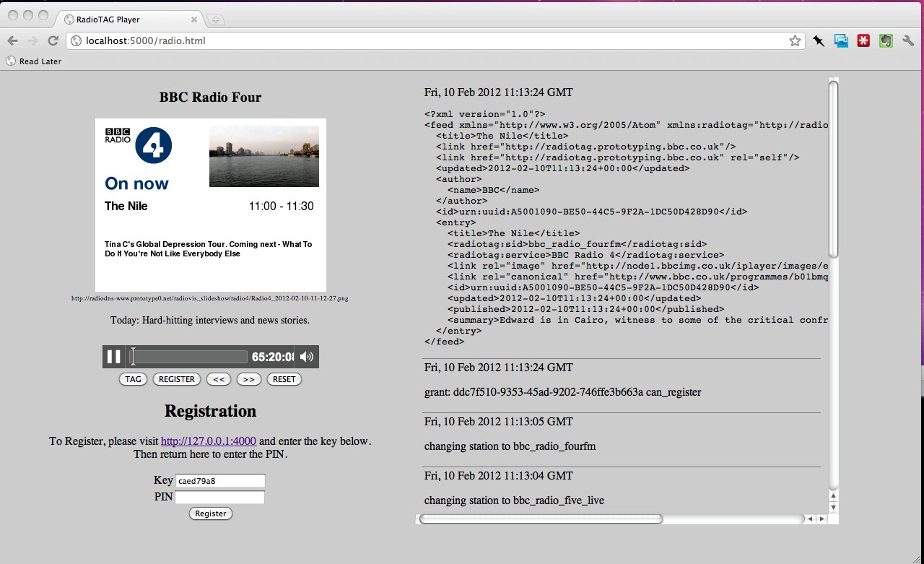
Task: Toggle the bookmark star in address bar
Action: (794, 40)
